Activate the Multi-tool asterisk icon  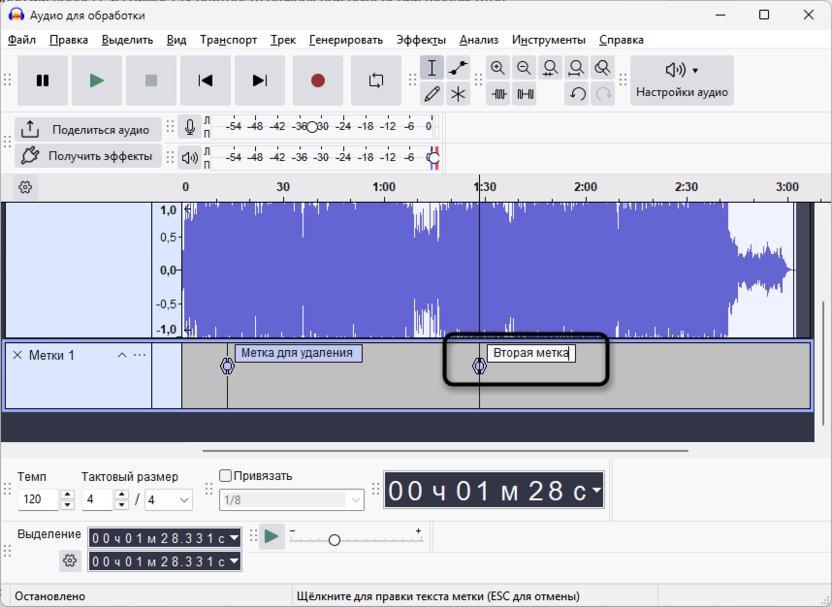click(458, 94)
